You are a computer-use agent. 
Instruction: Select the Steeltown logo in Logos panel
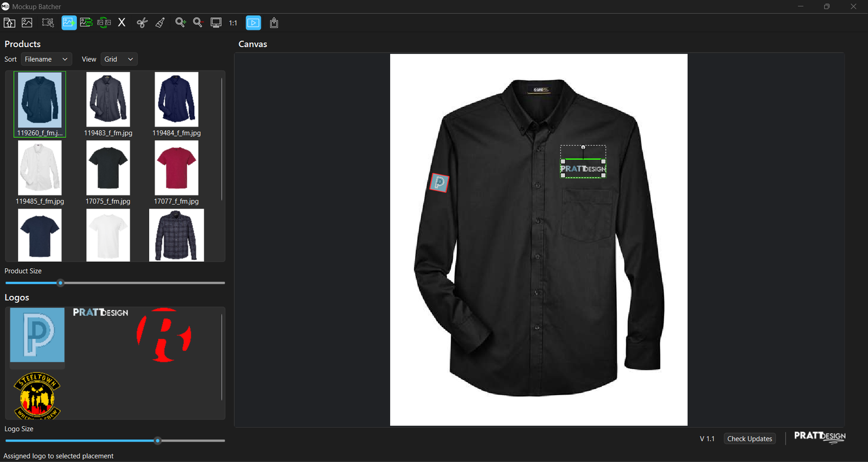coord(37,396)
